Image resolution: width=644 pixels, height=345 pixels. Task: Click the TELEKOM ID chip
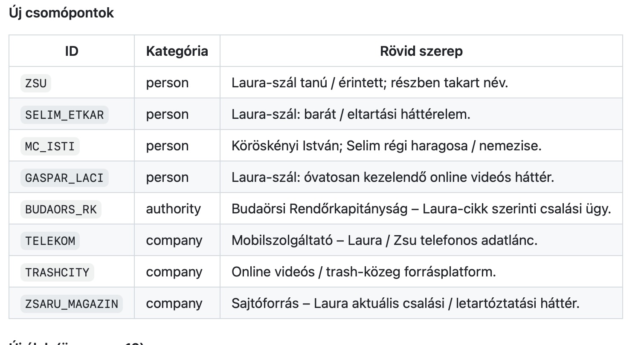click(50, 241)
